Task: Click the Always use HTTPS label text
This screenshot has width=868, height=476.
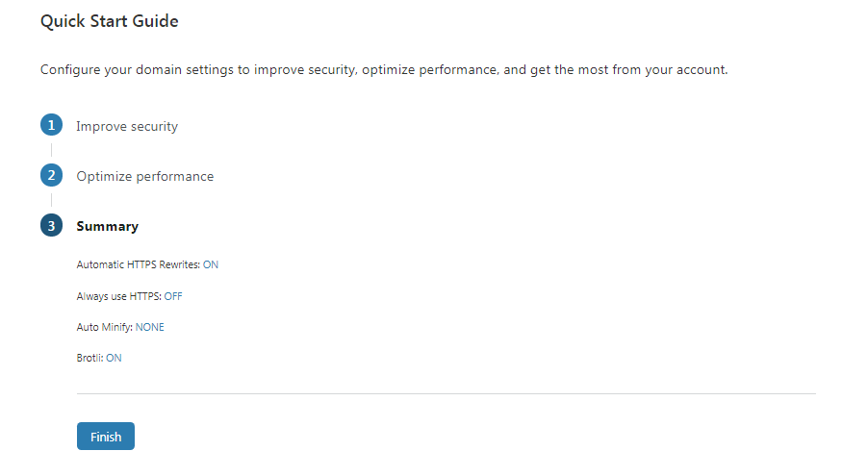Action: click(x=118, y=296)
